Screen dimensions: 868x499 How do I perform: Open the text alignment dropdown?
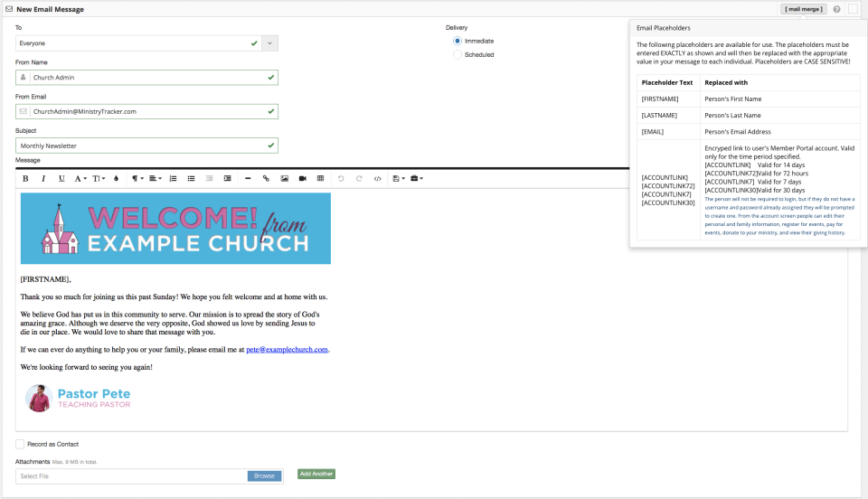coord(155,179)
